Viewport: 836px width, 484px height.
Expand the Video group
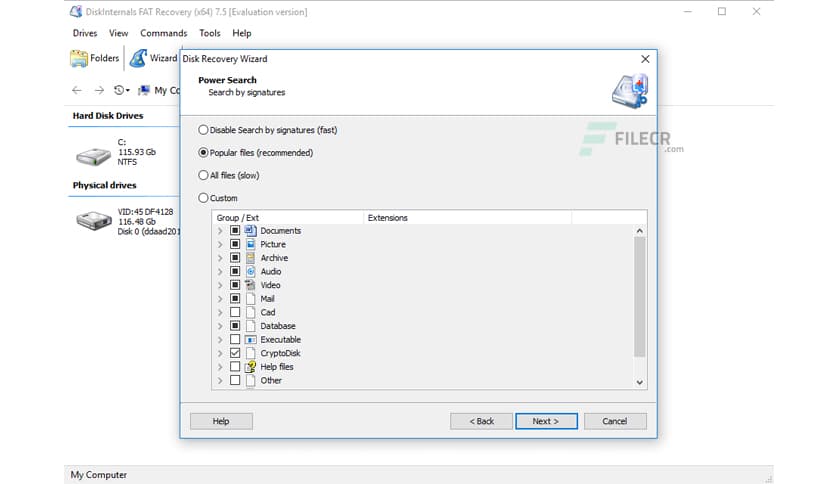pos(220,285)
